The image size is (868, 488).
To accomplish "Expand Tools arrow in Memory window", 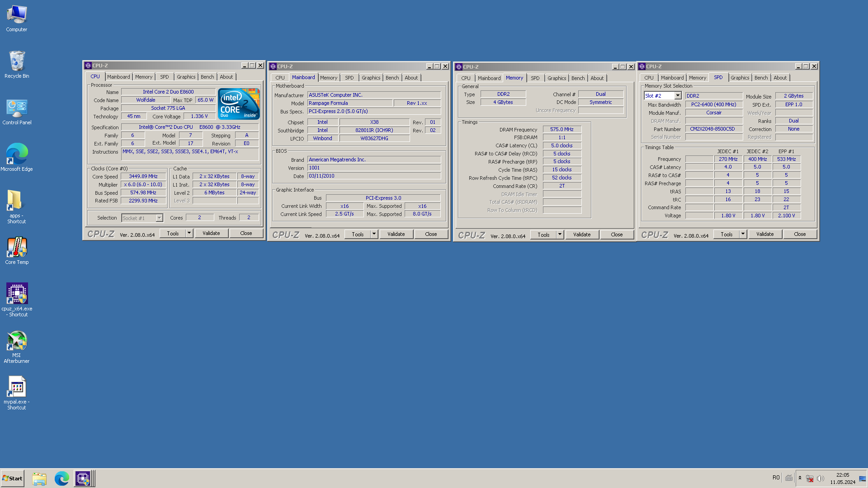I will pos(560,235).
